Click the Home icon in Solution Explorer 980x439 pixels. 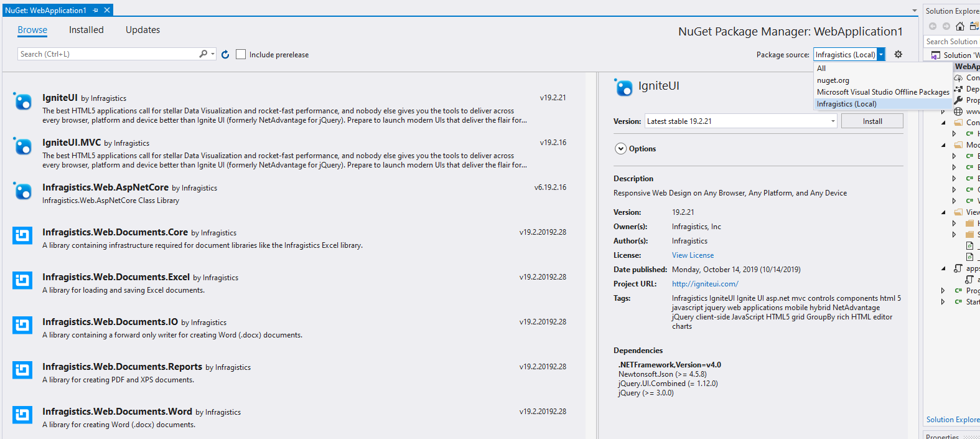click(x=959, y=26)
